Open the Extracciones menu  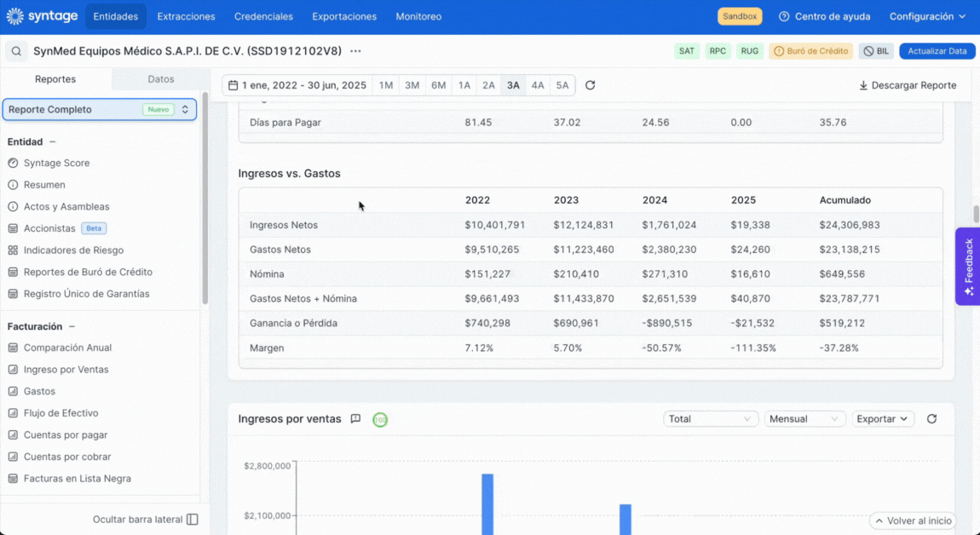(187, 17)
